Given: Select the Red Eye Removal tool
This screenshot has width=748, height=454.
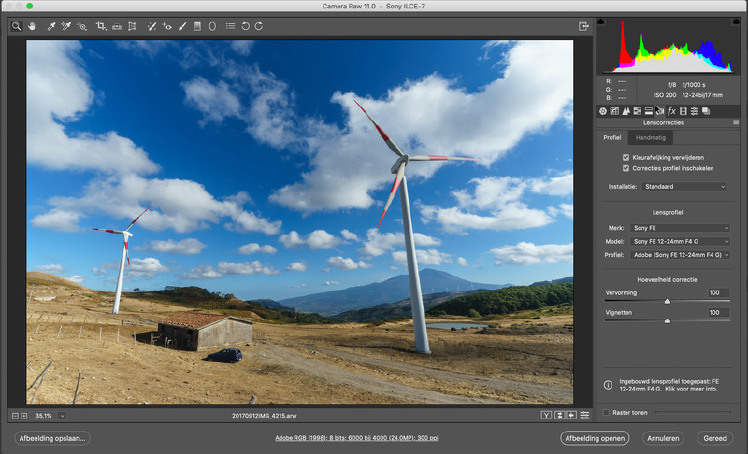Looking at the screenshot, I should pos(167,26).
